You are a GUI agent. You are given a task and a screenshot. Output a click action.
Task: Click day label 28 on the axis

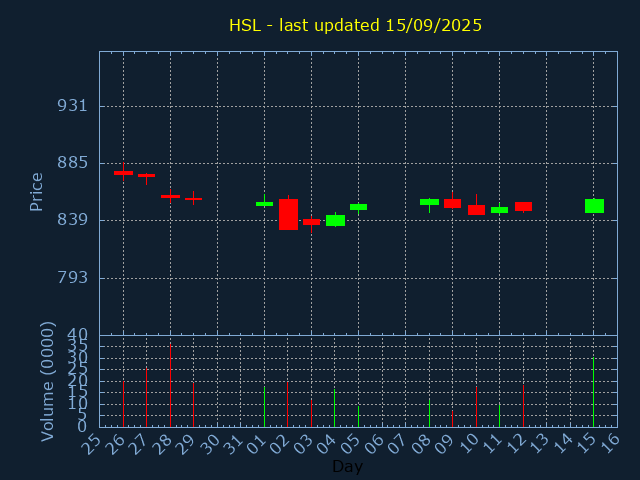click(x=161, y=445)
